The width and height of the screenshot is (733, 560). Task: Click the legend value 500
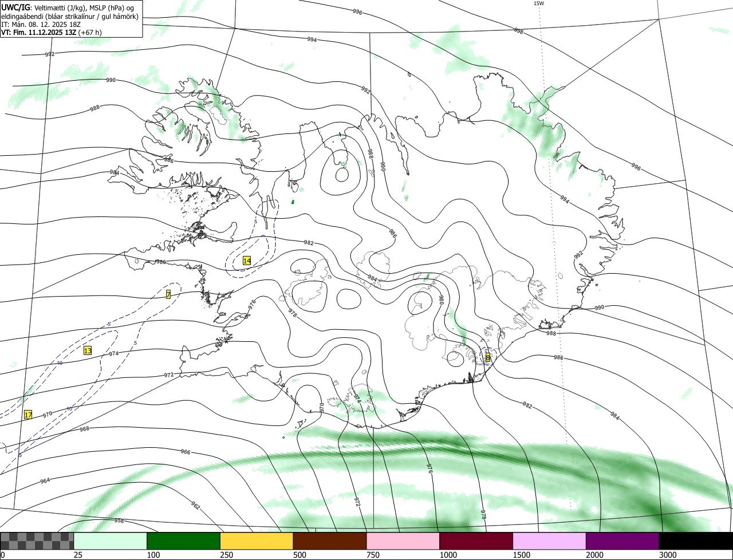[299, 555]
